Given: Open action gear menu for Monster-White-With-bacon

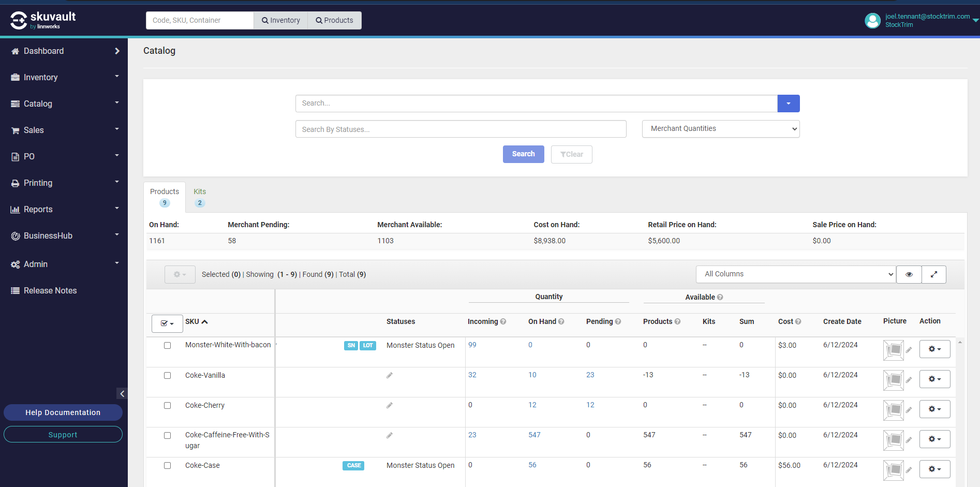Looking at the screenshot, I should pyautogui.click(x=934, y=349).
